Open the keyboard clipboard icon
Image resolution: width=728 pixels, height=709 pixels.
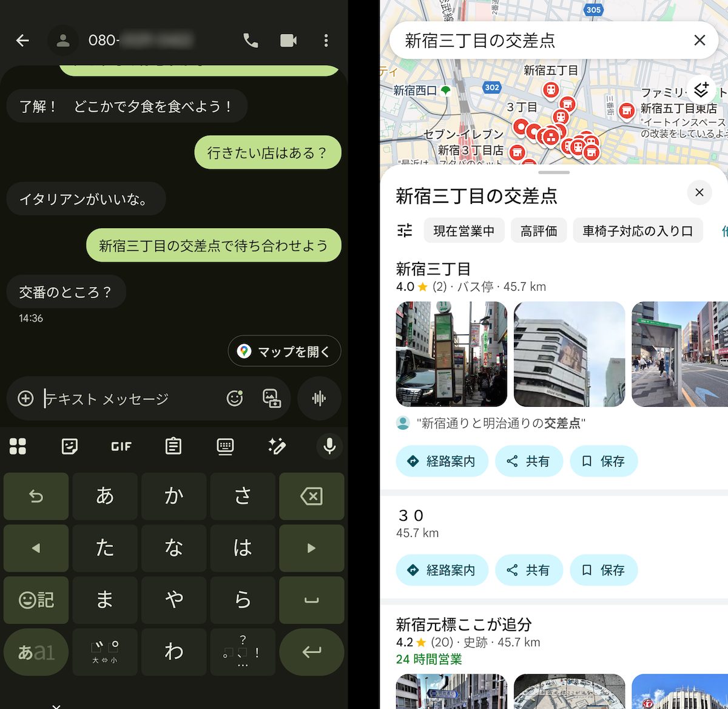point(174,446)
